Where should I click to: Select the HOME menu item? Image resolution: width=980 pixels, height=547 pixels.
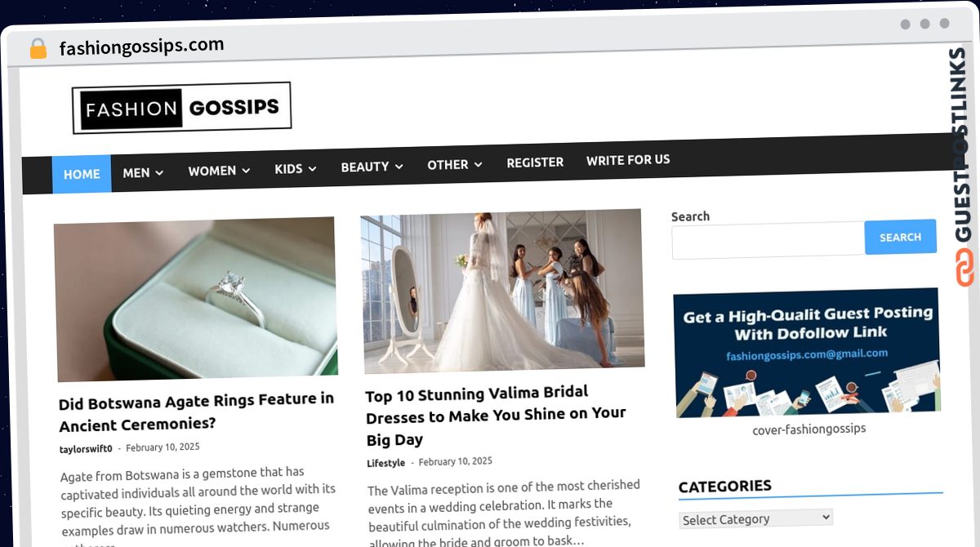82,174
